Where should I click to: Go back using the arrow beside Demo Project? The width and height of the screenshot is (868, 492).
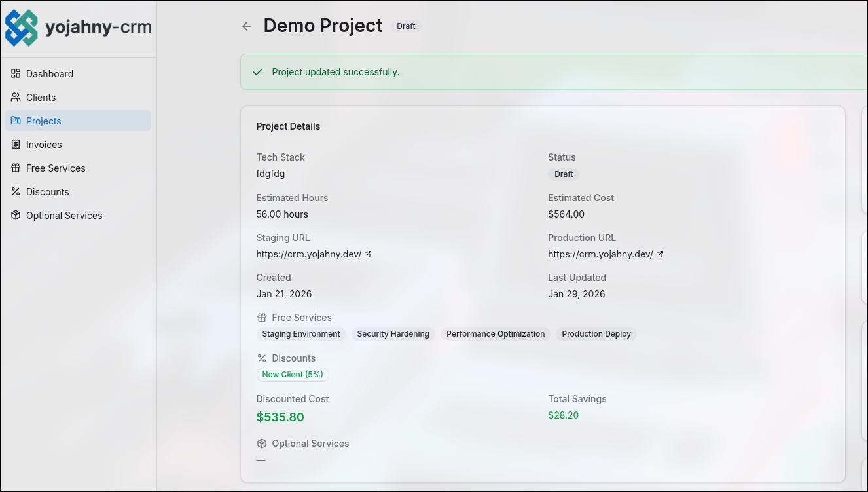point(247,26)
